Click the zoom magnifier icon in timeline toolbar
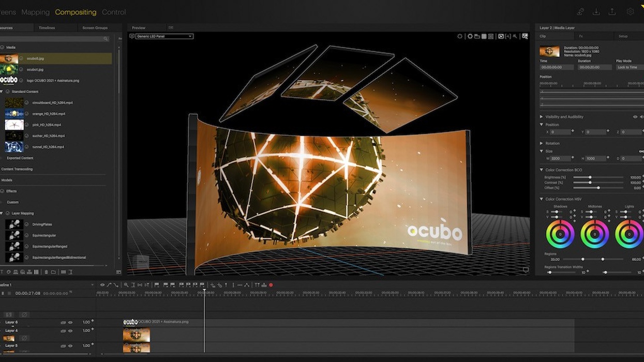Image resolution: width=644 pixels, height=362 pixels. (126, 285)
